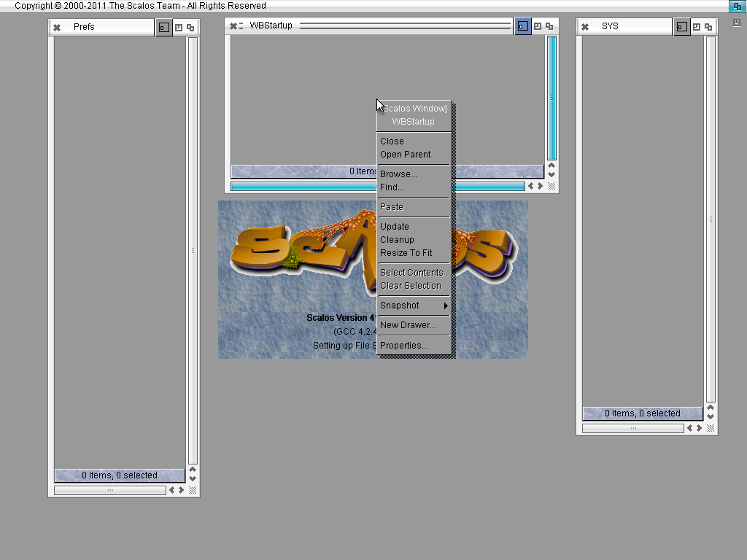The image size is (747, 560).
Task: Click Find... in the context menu
Action: coord(392,187)
